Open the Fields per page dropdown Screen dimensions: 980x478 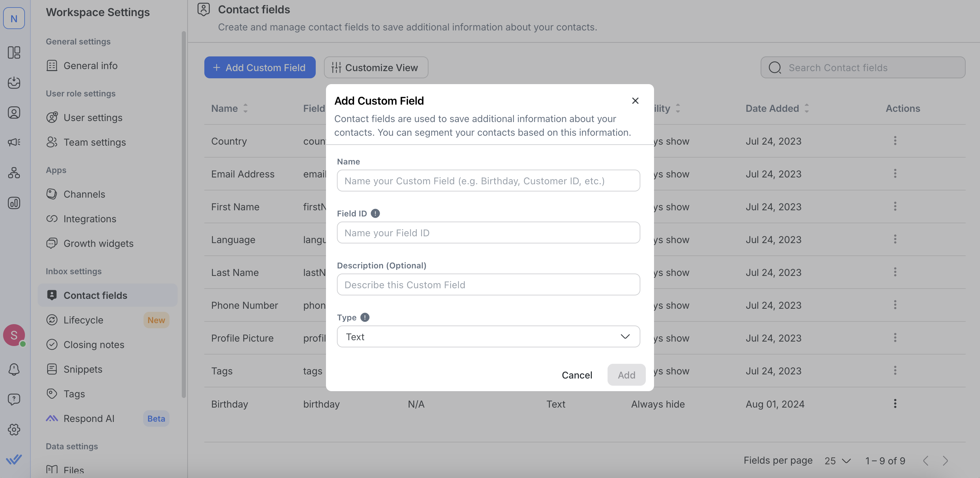pos(837,461)
